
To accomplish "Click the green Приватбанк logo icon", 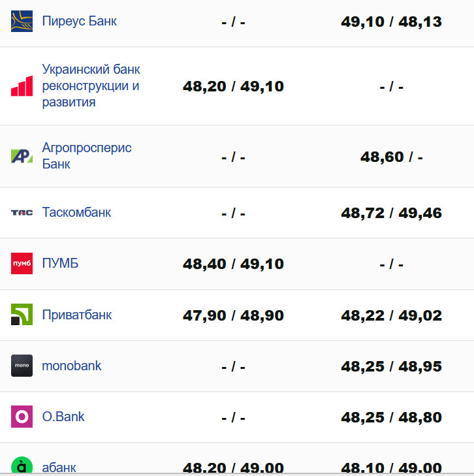I will 22,315.
